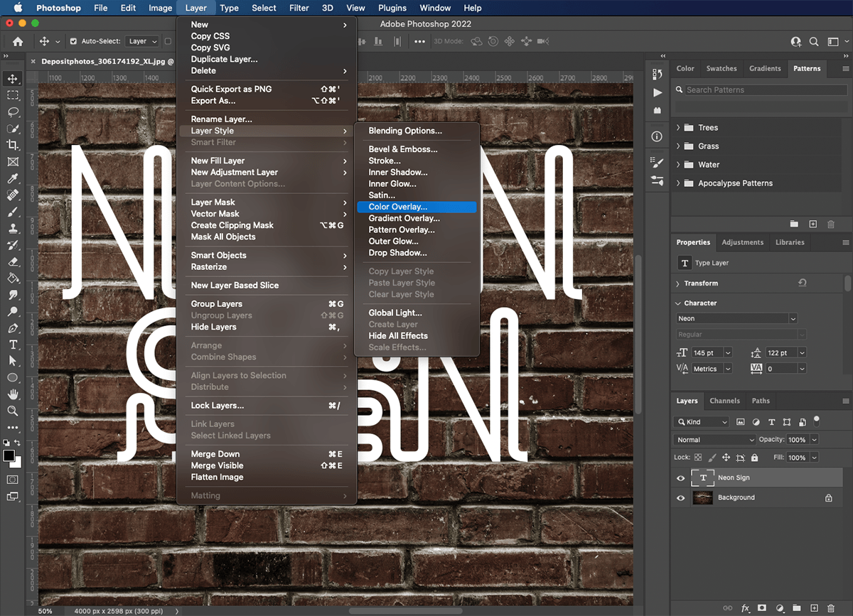853x616 pixels.
Task: Switch to the Channels tab
Action: coord(724,401)
